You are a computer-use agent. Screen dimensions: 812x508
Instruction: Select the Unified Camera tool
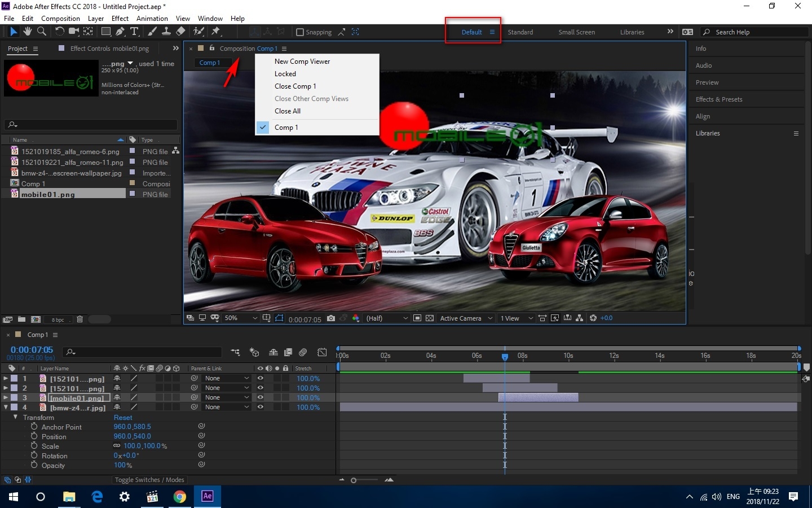[74, 32]
